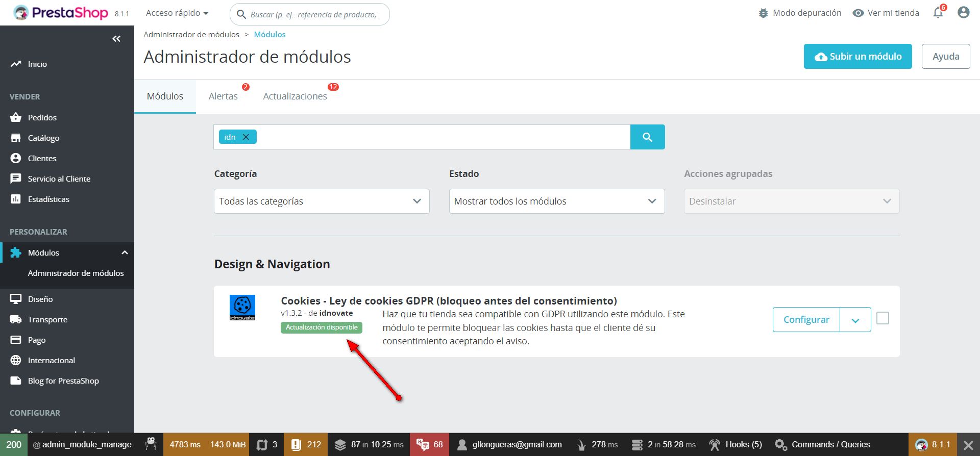The image size is (980, 456).
Task: Close the debug toolbar
Action: [968, 445]
